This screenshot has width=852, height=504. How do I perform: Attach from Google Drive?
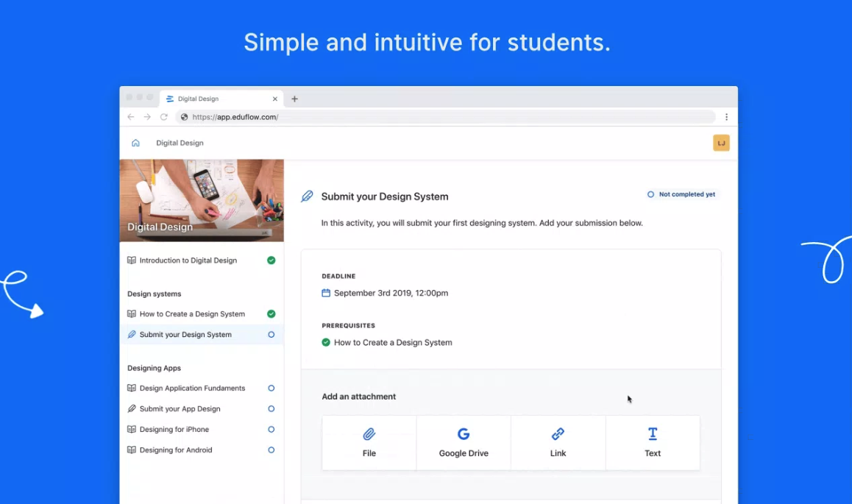464,443
